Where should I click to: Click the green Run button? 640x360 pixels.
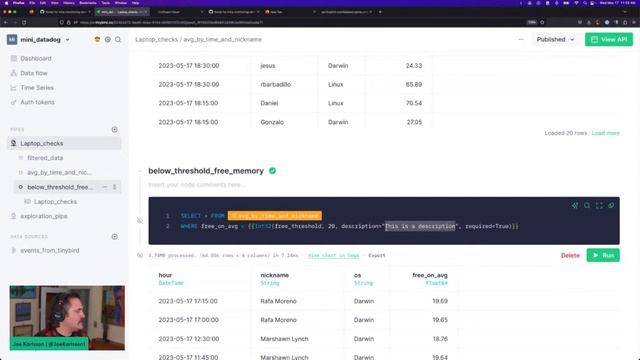point(603,255)
